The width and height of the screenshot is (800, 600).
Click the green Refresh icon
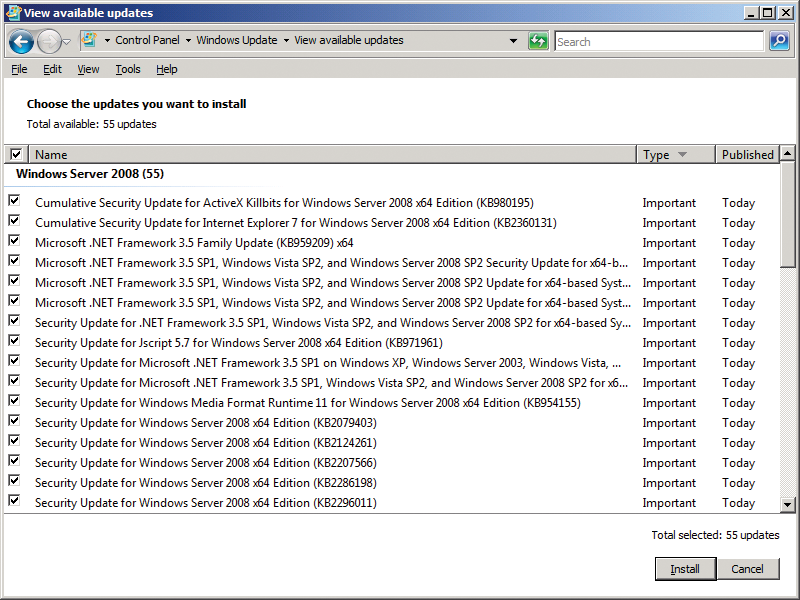(539, 41)
